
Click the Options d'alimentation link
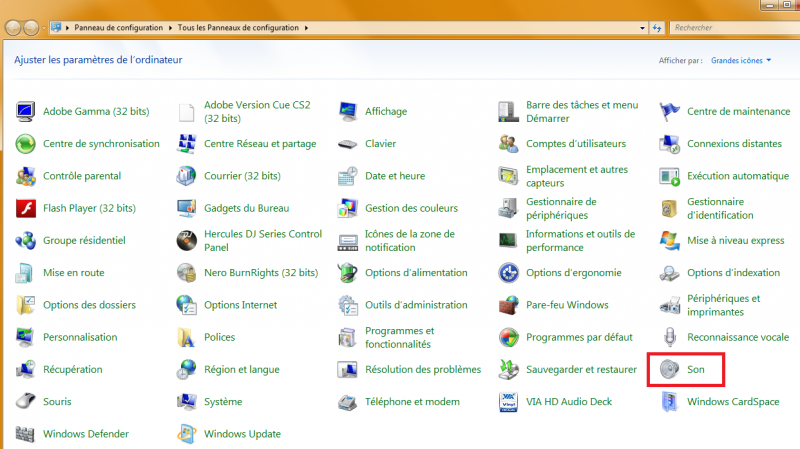[x=416, y=273]
